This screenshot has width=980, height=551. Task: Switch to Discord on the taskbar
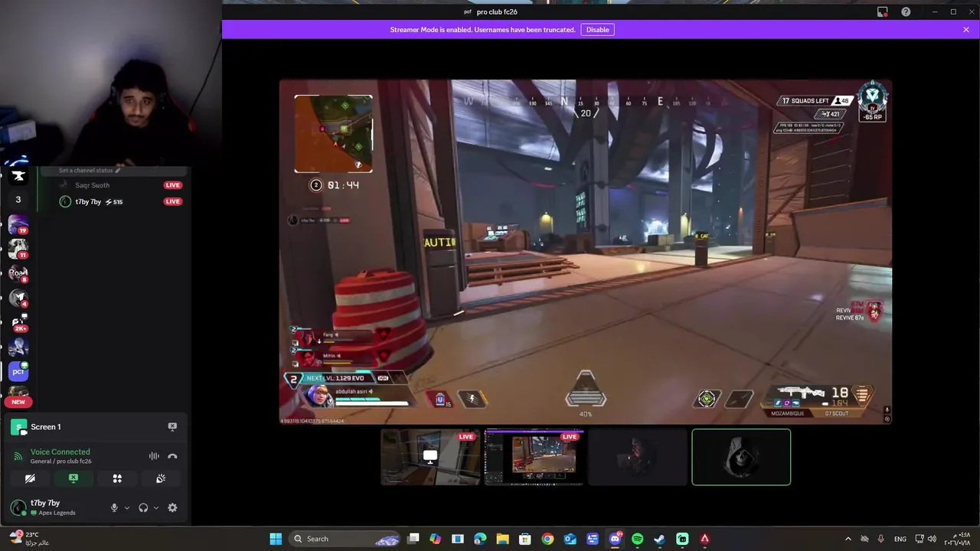pyautogui.click(x=615, y=539)
